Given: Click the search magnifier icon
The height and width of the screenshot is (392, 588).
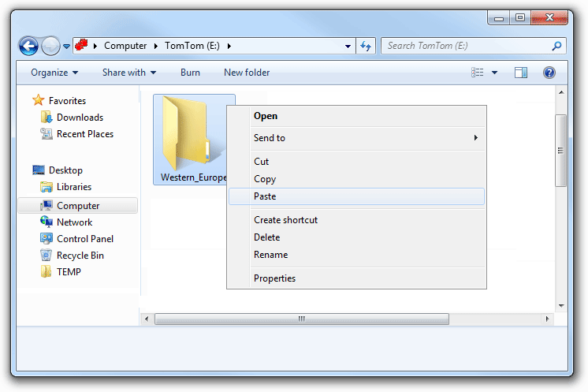Looking at the screenshot, I should tap(556, 46).
